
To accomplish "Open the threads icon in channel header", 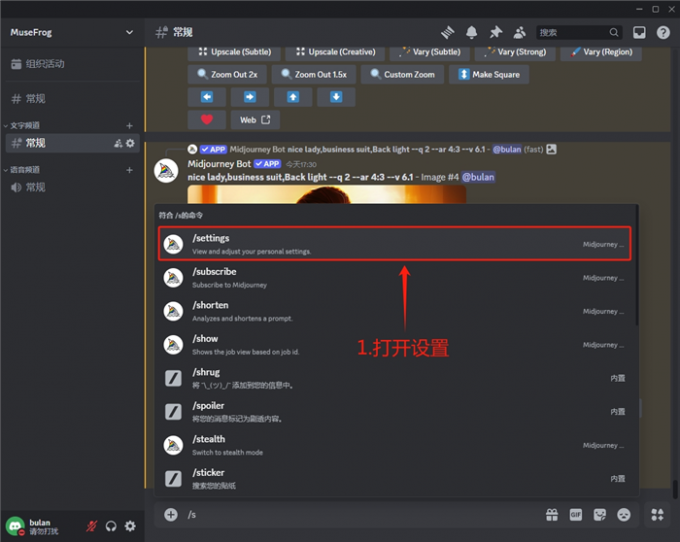I will pyautogui.click(x=448, y=33).
